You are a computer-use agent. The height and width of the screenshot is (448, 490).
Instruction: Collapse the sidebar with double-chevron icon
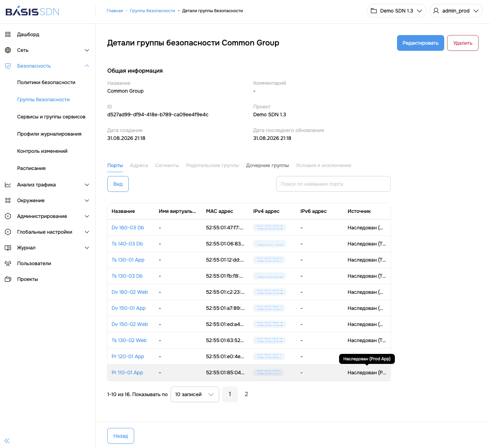(7, 441)
